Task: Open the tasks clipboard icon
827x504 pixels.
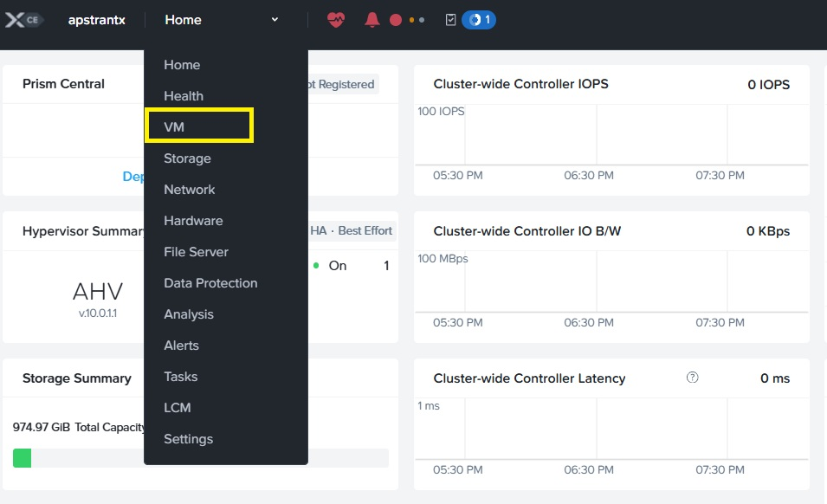Action: (450, 20)
